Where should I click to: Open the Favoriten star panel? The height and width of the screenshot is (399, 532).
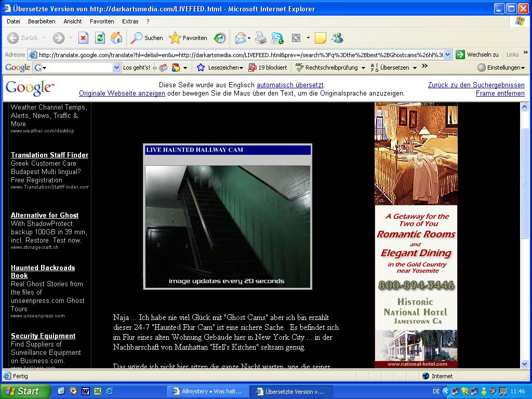pyautogui.click(x=188, y=38)
